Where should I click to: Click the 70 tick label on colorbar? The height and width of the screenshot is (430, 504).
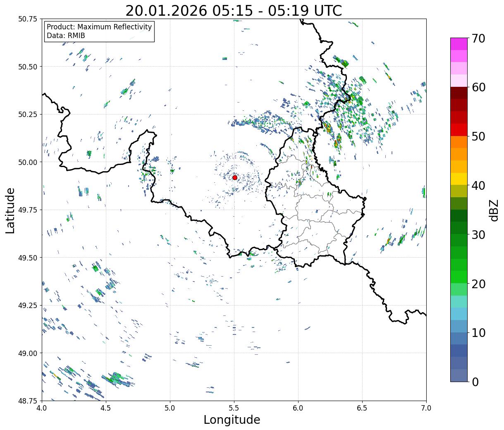478,38
